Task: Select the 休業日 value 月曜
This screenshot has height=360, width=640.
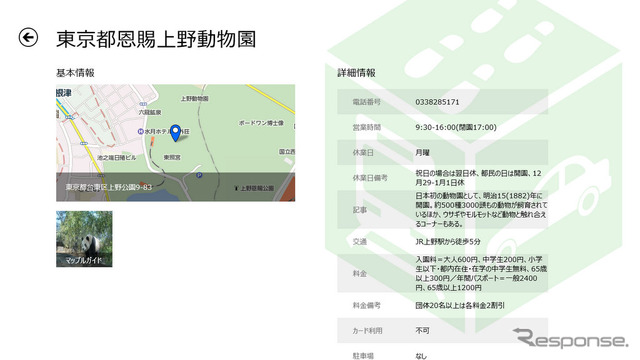Action: [422, 153]
